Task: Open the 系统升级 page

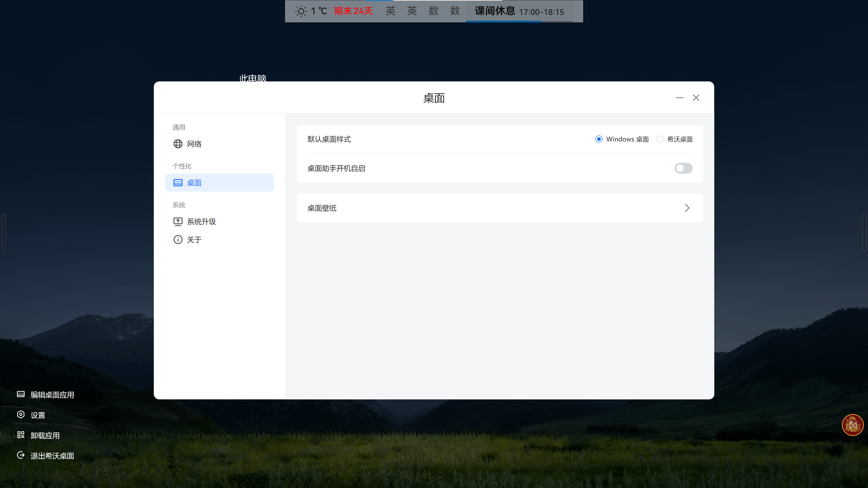Action: click(219, 222)
